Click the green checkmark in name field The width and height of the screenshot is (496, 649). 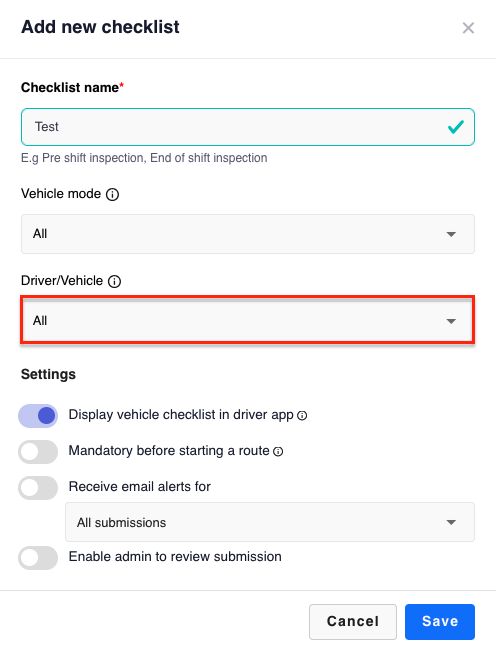point(455,127)
